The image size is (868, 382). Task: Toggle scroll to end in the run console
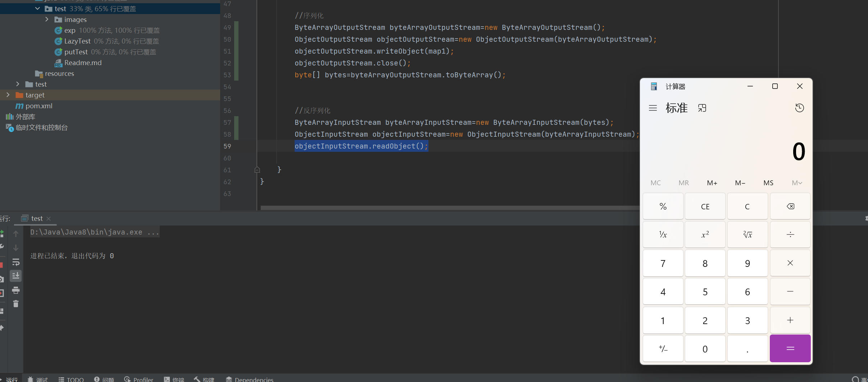[16, 276]
